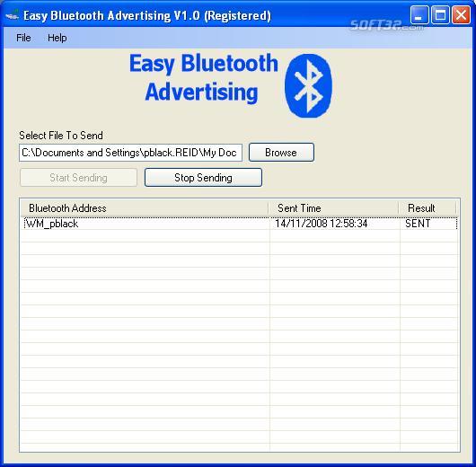The height and width of the screenshot is (467, 476).
Task: Click the Result column header
Action: (x=428, y=208)
